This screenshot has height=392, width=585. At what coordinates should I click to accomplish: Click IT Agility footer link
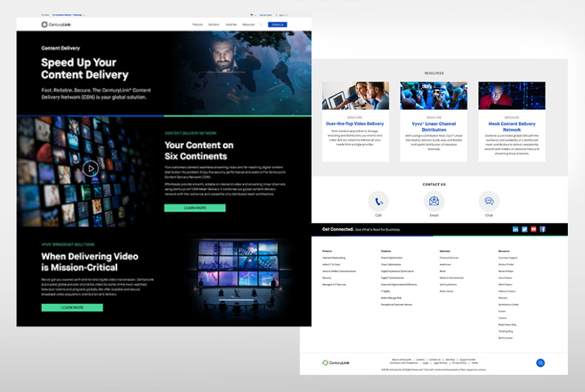coord(385,292)
